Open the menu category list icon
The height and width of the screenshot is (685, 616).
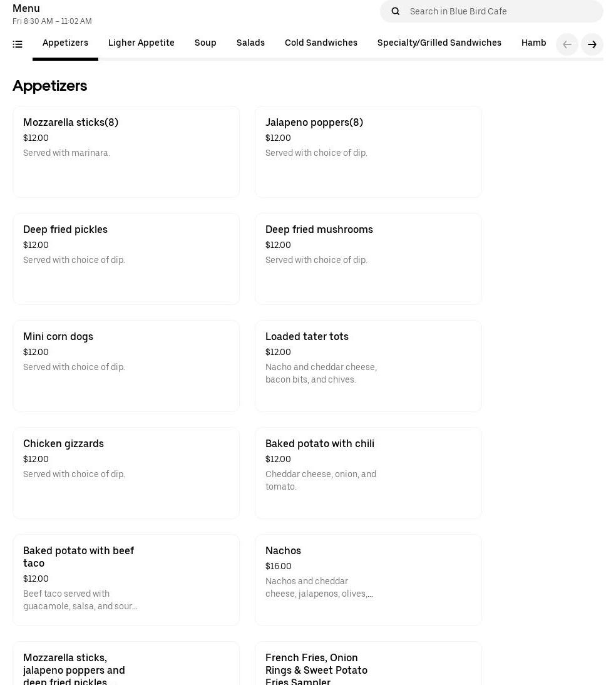pos(18,44)
